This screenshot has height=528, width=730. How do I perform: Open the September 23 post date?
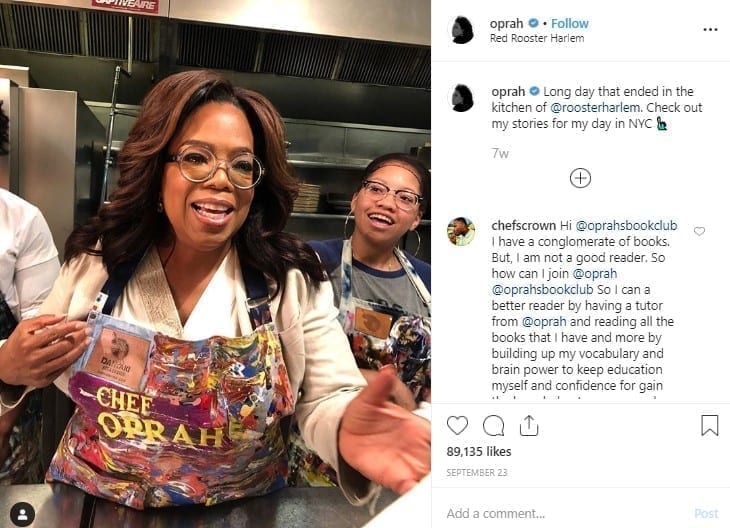click(477, 473)
